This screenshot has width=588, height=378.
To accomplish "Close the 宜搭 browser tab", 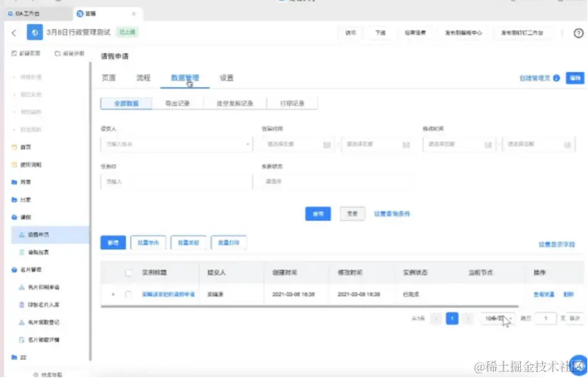I will pos(134,13).
